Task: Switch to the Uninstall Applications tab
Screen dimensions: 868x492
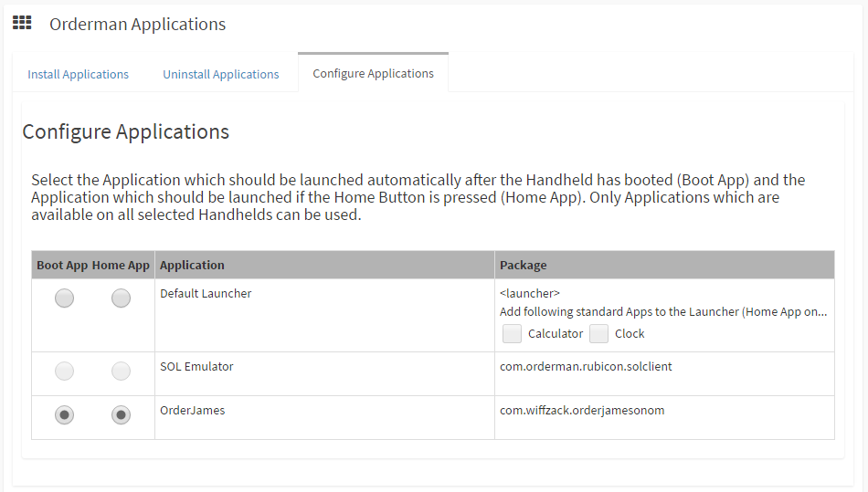Action: [x=221, y=74]
